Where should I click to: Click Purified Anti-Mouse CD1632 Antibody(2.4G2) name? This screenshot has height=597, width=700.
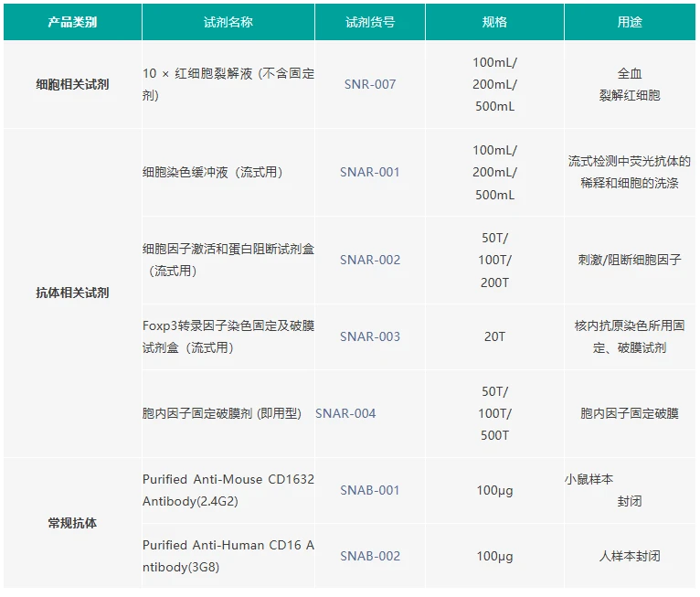228,490
